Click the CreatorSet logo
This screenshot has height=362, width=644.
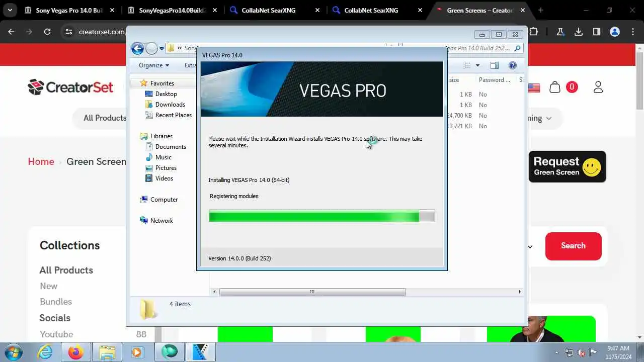tap(70, 87)
